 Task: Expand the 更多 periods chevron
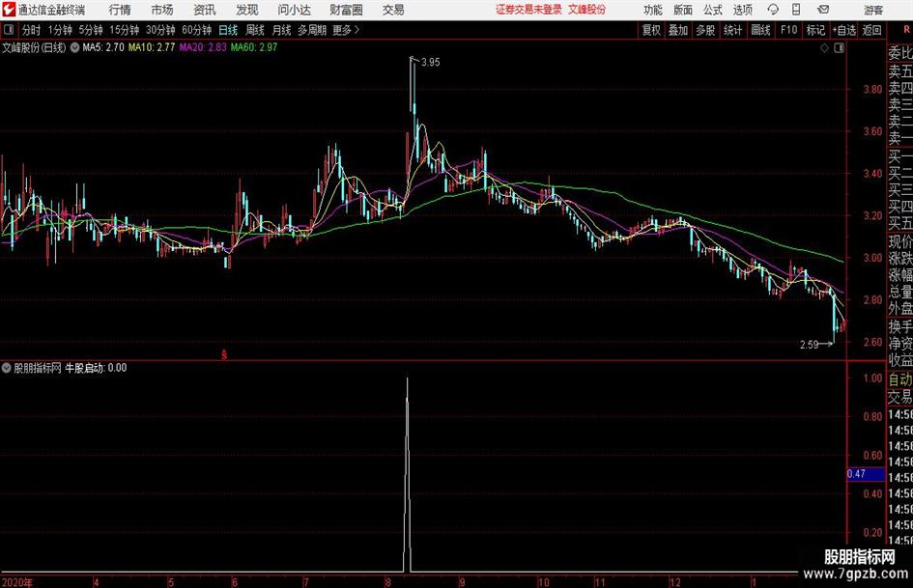[x=347, y=30]
